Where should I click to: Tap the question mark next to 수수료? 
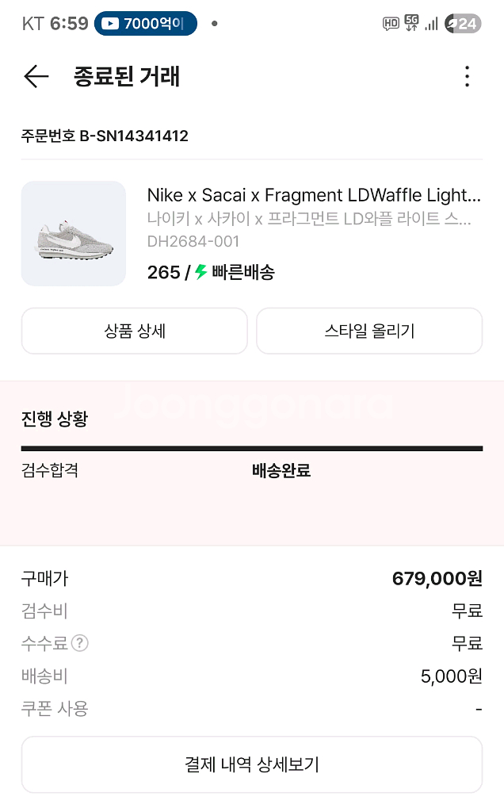coord(79,643)
